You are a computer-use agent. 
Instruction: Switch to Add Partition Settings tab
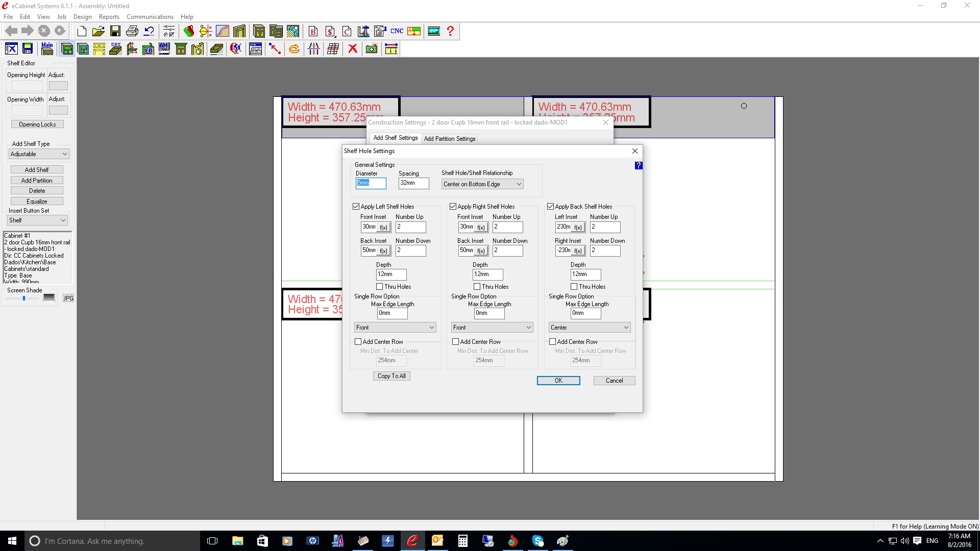point(449,139)
